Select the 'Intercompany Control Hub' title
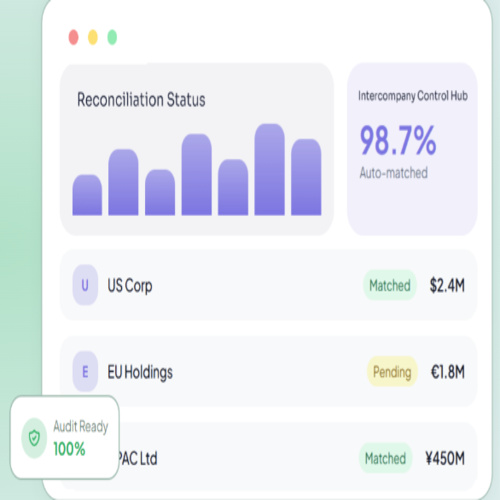The height and width of the screenshot is (500, 500). tap(413, 96)
